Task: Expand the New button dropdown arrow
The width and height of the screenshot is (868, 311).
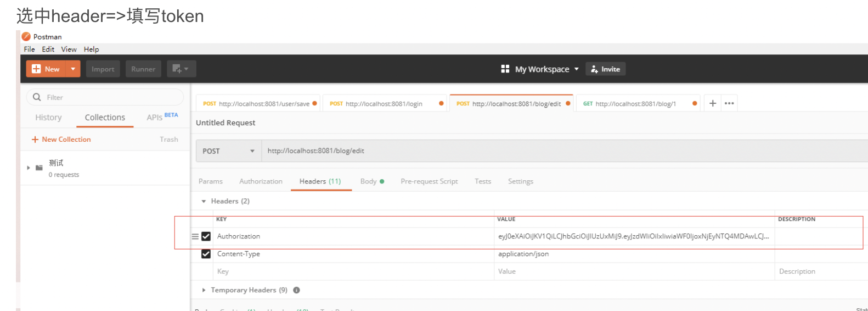Action: (x=73, y=69)
